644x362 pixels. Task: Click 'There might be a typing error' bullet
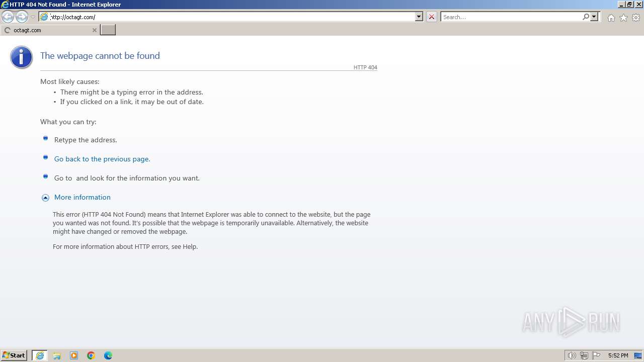(132, 92)
